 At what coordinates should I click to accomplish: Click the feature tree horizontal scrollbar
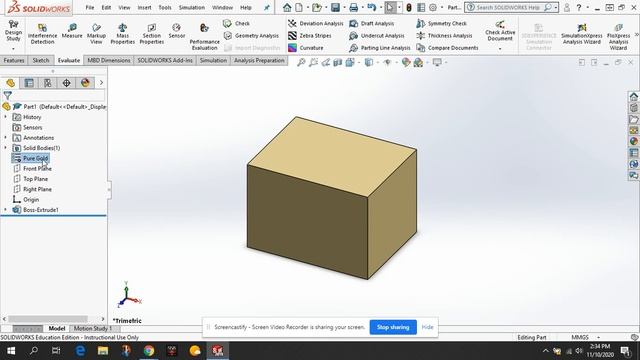(x=48, y=319)
